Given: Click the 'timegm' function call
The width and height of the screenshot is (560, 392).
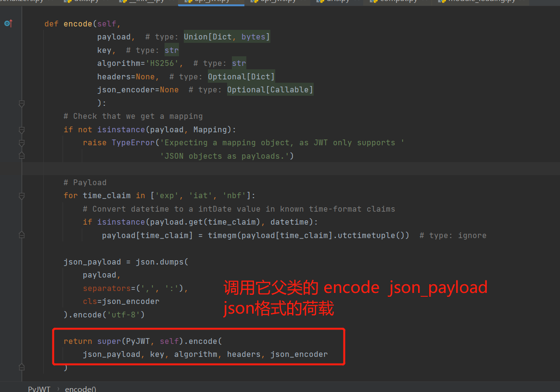Looking at the screenshot, I should pyautogui.click(x=222, y=236).
